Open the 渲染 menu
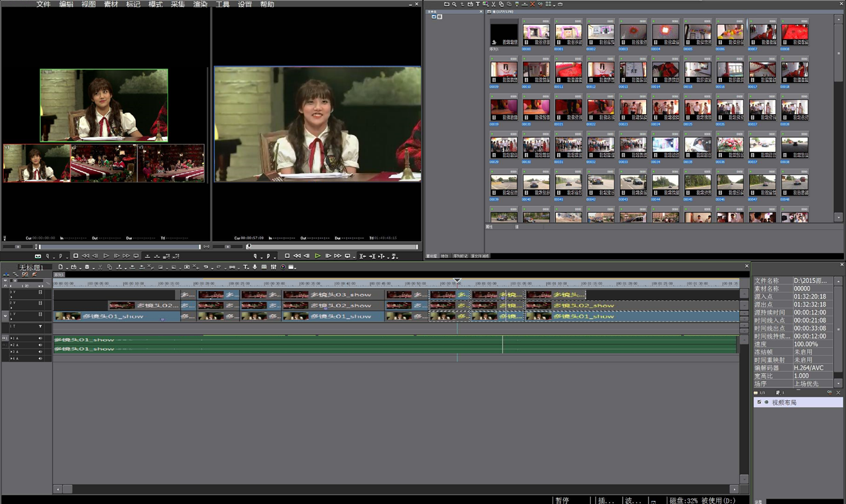 tap(200, 4)
